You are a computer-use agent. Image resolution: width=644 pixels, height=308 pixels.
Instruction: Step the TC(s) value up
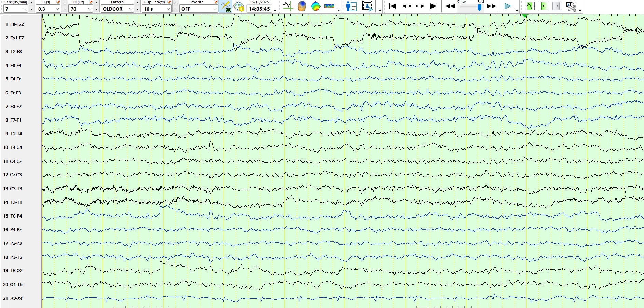pyautogui.click(x=64, y=3)
